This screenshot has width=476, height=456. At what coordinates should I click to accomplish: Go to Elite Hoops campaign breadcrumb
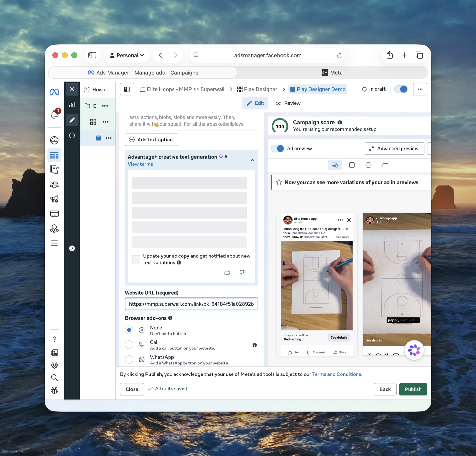(x=182, y=89)
